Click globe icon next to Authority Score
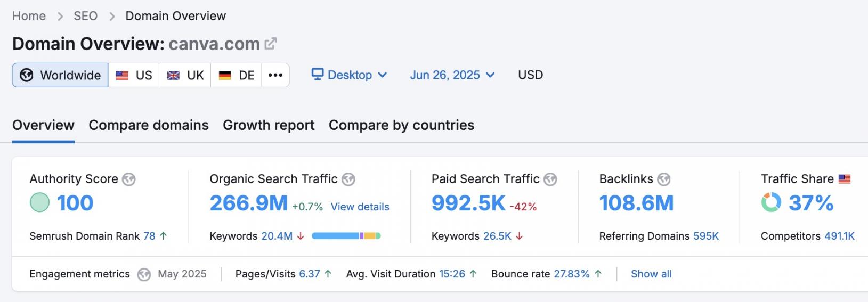 click(x=128, y=179)
